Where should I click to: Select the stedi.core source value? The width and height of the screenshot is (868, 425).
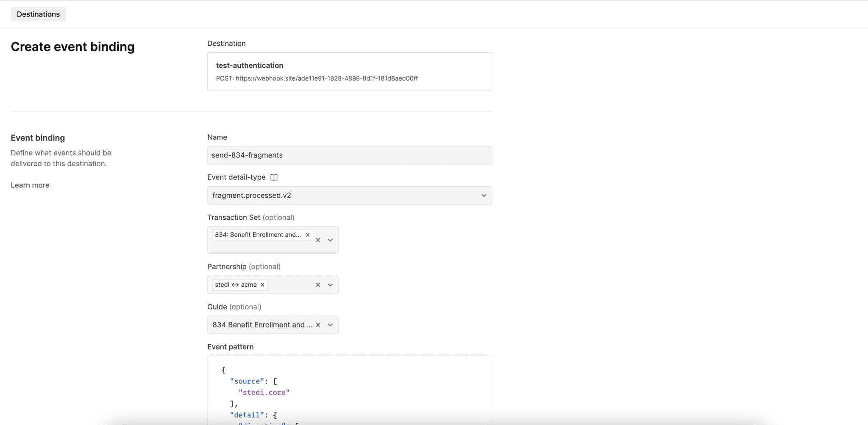click(x=264, y=392)
